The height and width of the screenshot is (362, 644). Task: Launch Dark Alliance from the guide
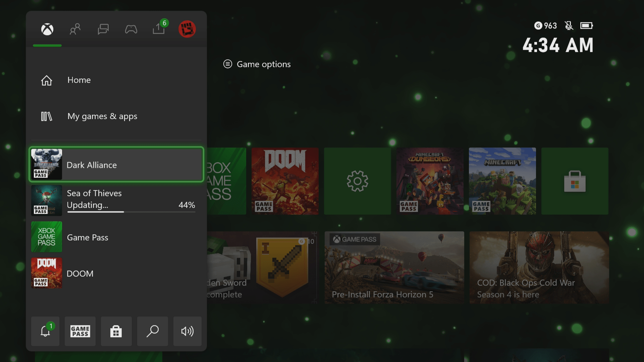[116, 165]
